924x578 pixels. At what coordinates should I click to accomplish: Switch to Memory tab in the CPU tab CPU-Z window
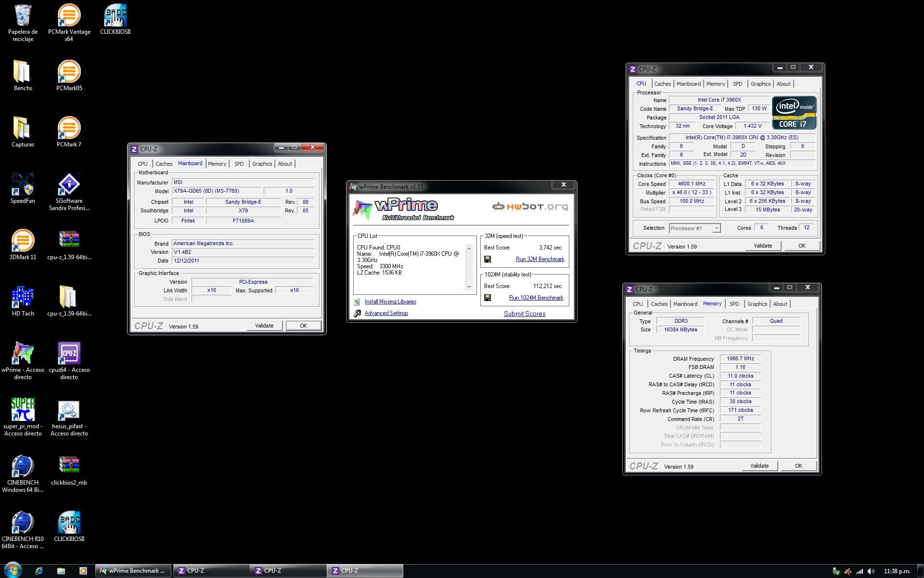[715, 84]
